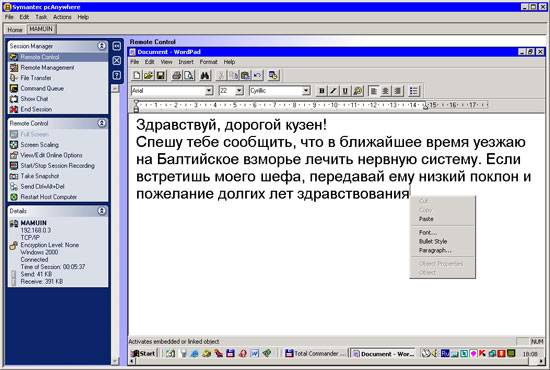Image resolution: width=550 pixels, height=370 pixels.
Task: Click the remote Start button
Action: pyautogui.click(x=143, y=353)
